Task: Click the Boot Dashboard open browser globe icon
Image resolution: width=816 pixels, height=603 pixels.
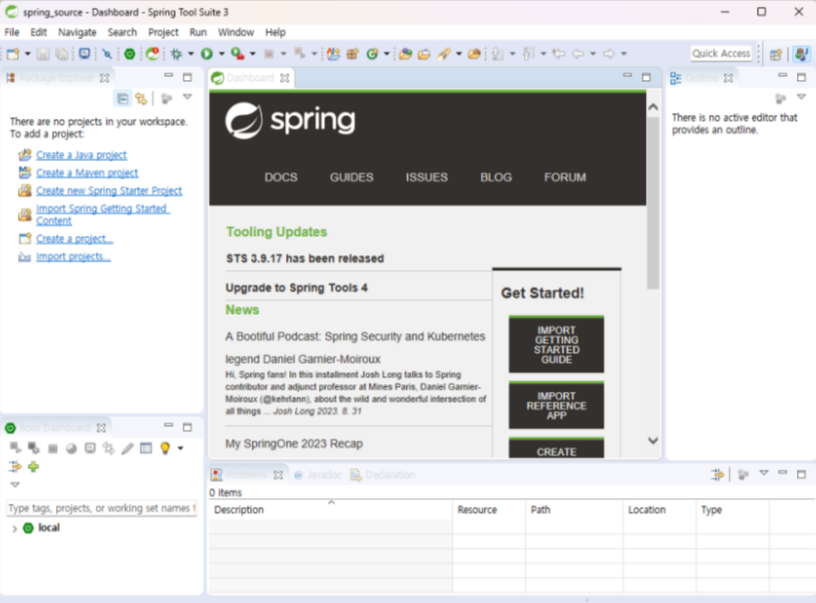Action: 71,448
